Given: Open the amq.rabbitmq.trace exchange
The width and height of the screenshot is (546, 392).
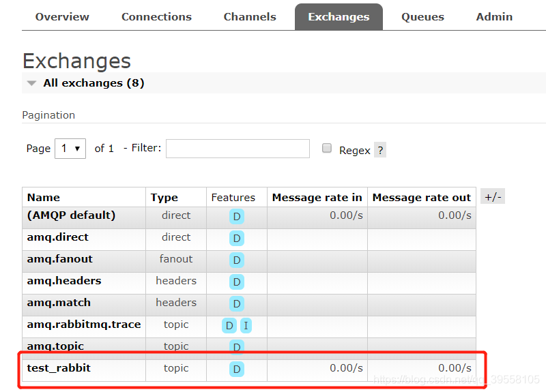Looking at the screenshot, I should point(84,325).
